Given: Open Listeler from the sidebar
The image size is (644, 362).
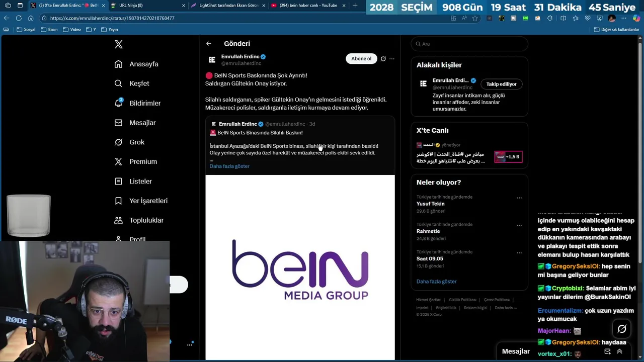Looking at the screenshot, I should point(133,181).
